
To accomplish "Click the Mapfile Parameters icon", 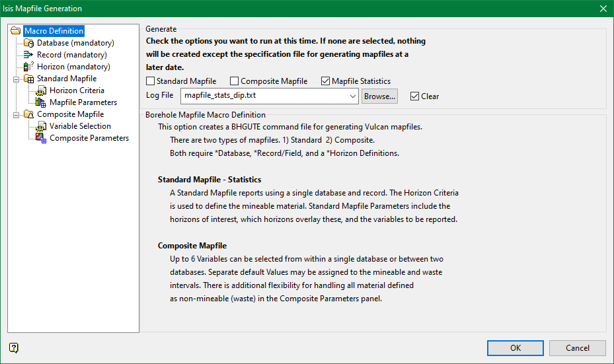I will pyautogui.click(x=41, y=102).
